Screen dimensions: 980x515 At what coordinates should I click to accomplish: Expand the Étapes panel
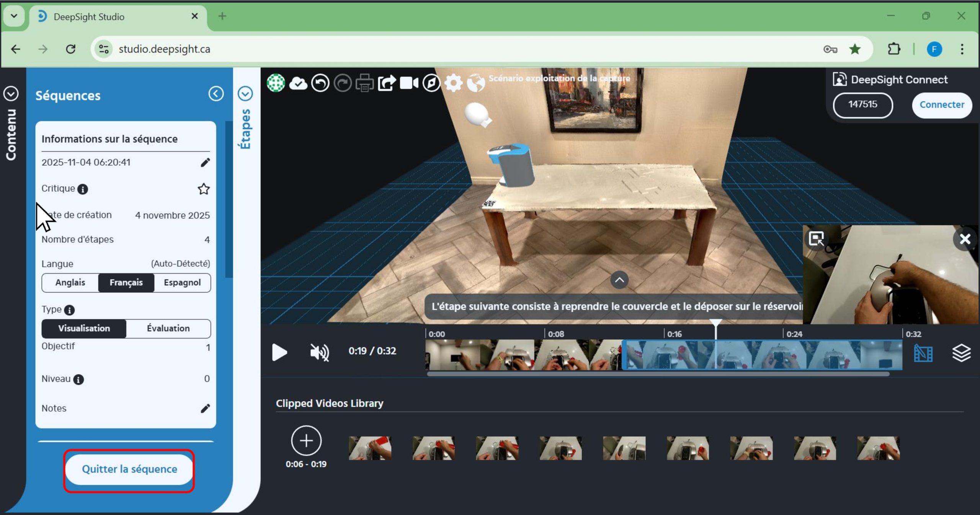tap(245, 94)
